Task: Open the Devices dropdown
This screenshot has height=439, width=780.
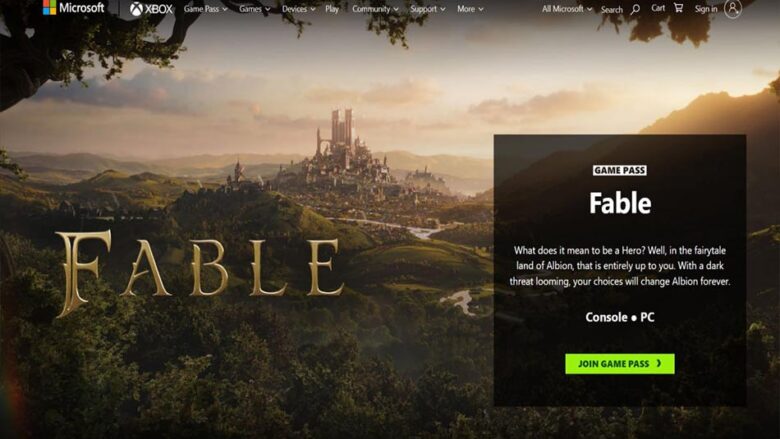Action: point(298,9)
